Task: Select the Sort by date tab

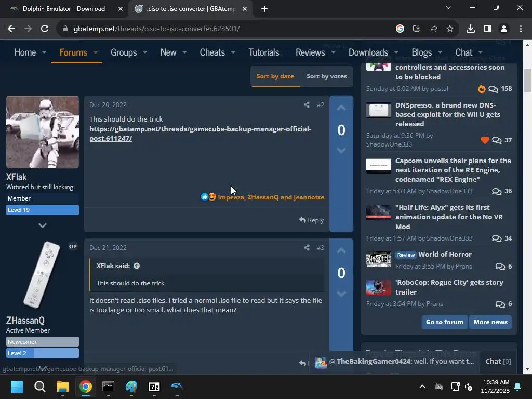Action: 275,76
